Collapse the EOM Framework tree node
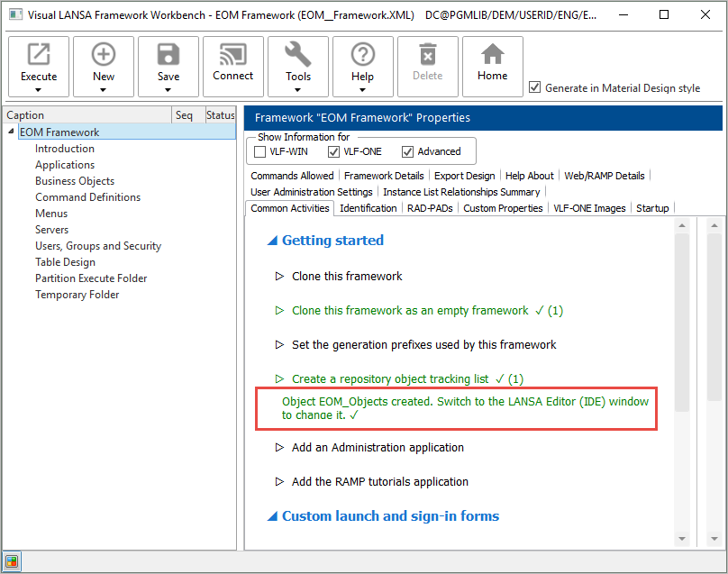Image resolution: width=728 pixels, height=574 pixels. pyautogui.click(x=11, y=132)
